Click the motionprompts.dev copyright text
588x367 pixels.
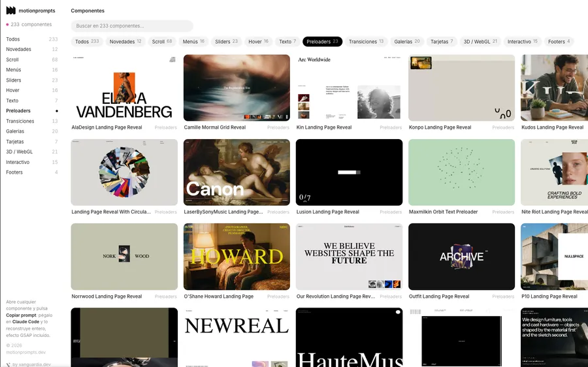point(26,353)
